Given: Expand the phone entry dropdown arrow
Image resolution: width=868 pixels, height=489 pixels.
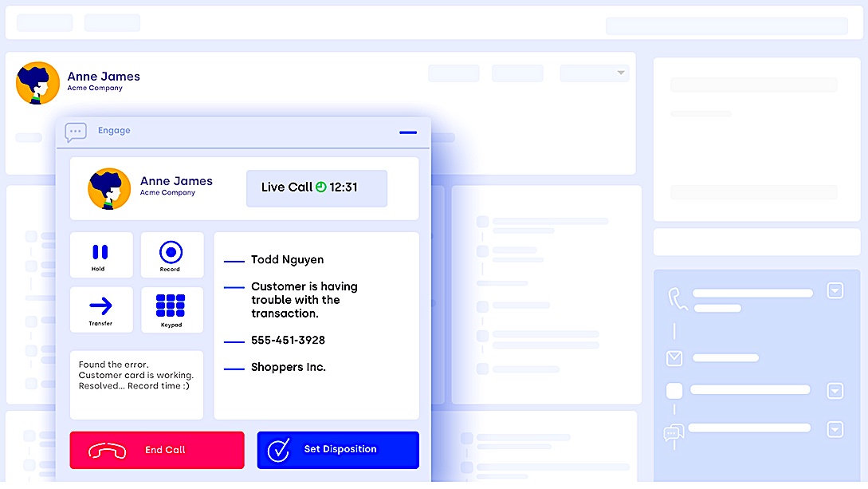Looking at the screenshot, I should point(835,290).
